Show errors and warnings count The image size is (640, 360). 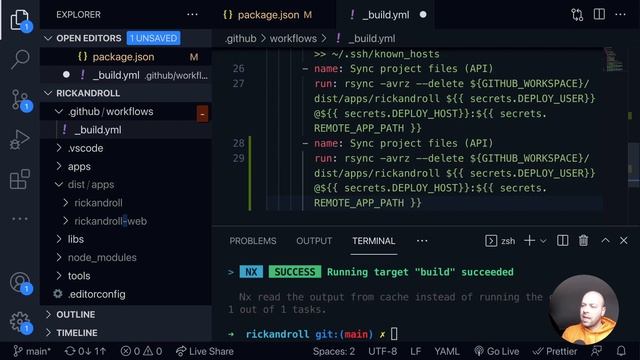point(141,351)
